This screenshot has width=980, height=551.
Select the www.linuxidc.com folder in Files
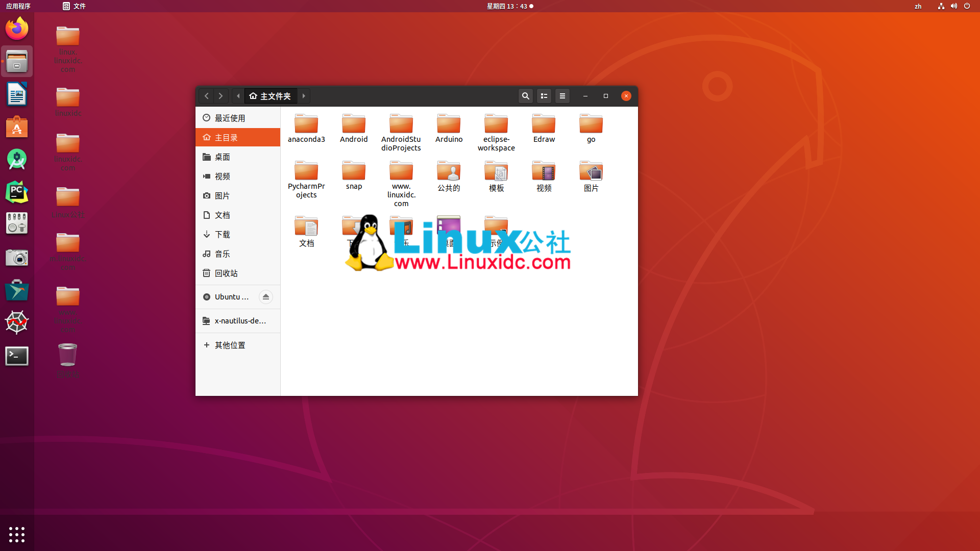[x=401, y=184]
